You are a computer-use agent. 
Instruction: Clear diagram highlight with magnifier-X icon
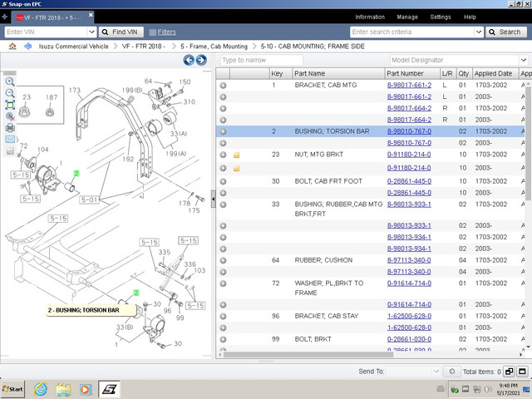(x=10, y=116)
